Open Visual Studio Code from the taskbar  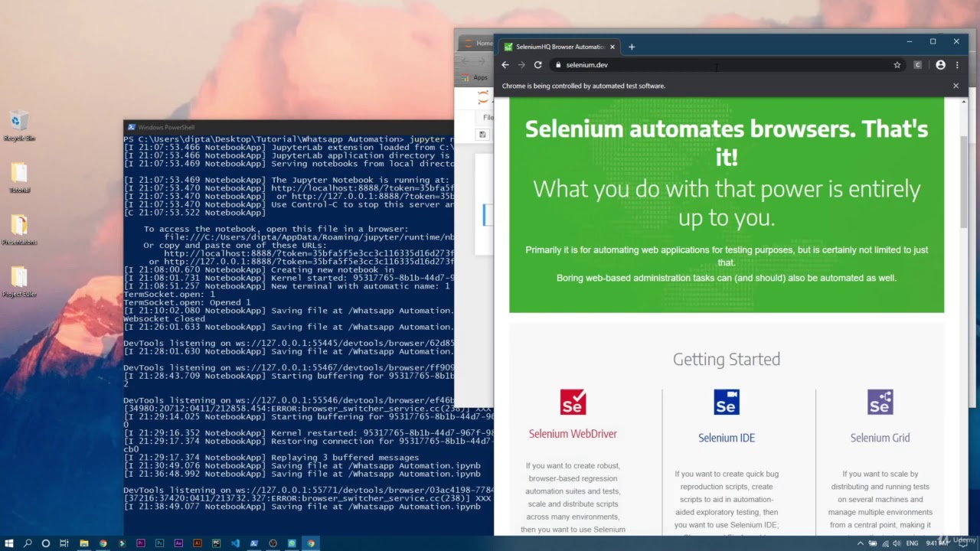click(235, 543)
